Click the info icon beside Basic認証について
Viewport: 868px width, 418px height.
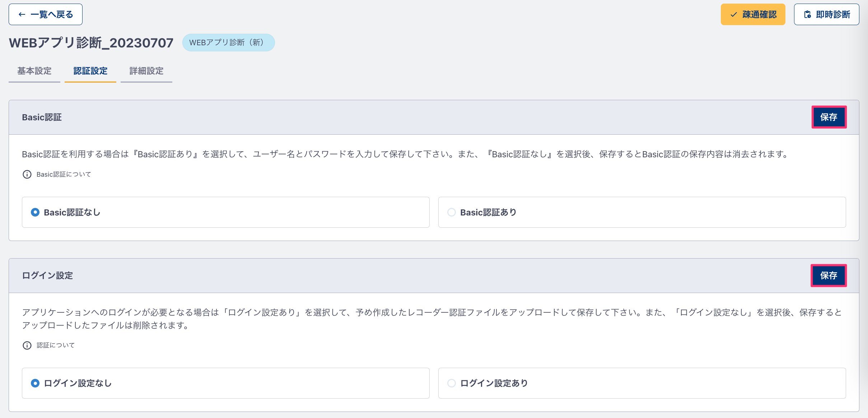(x=27, y=175)
